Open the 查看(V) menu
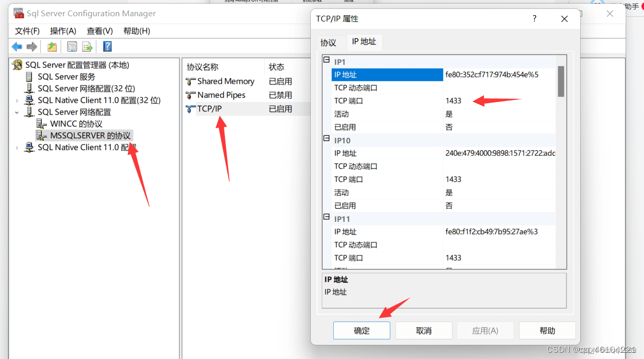 click(x=100, y=31)
